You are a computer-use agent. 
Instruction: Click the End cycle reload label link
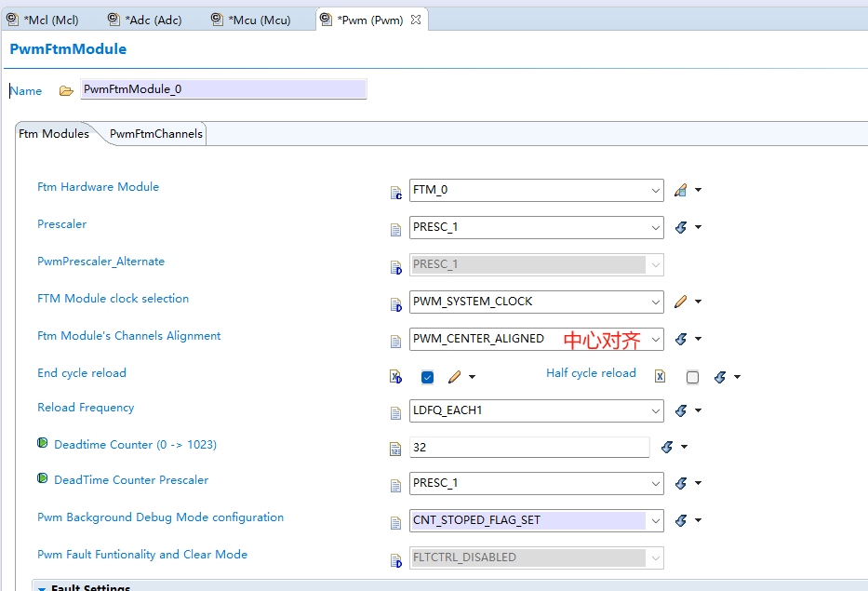coord(82,373)
